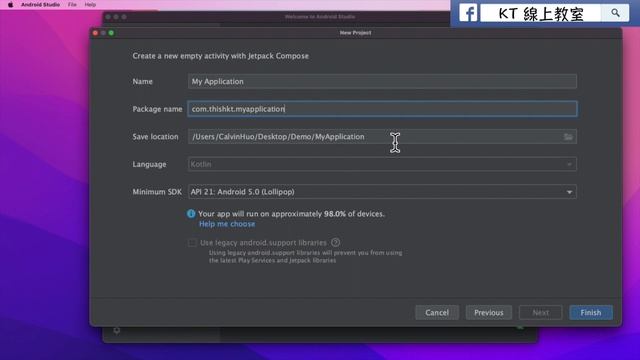Click the Jetpack Compose heading text
This screenshot has width=640, height=360.
220,56
